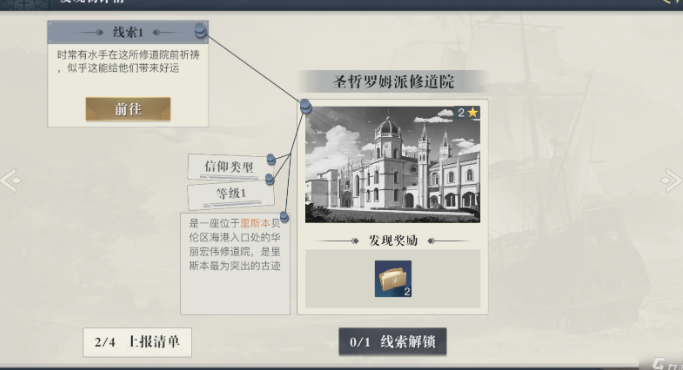Image resolution: width=683 pixels, height=370 pixels.
Task: Click the monastery description note card
Action: [x=235, y=264]
